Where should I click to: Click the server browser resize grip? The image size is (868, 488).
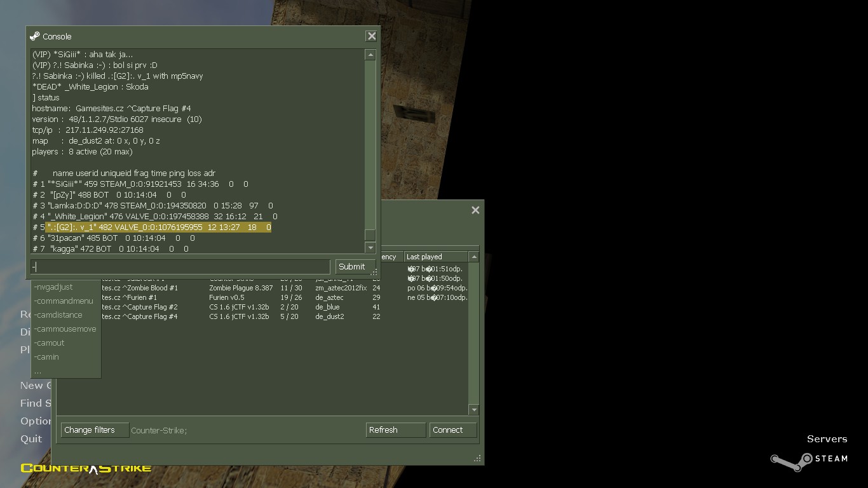(477, 458)
